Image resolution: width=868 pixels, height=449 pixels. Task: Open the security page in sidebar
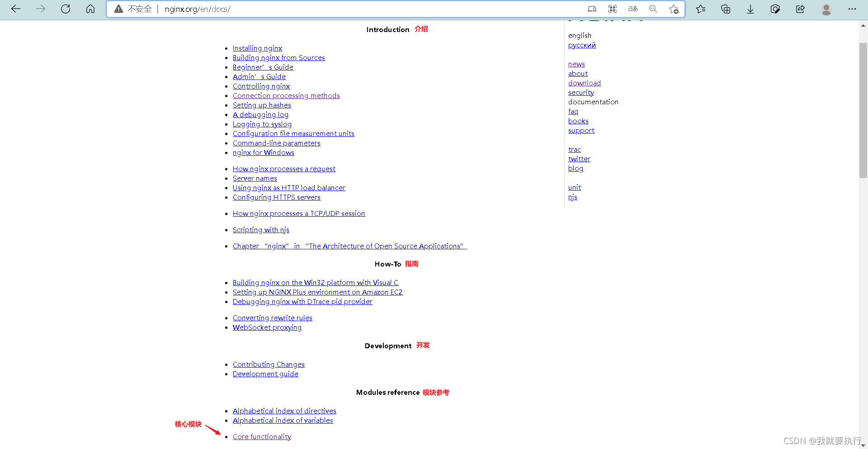[581, 93]
